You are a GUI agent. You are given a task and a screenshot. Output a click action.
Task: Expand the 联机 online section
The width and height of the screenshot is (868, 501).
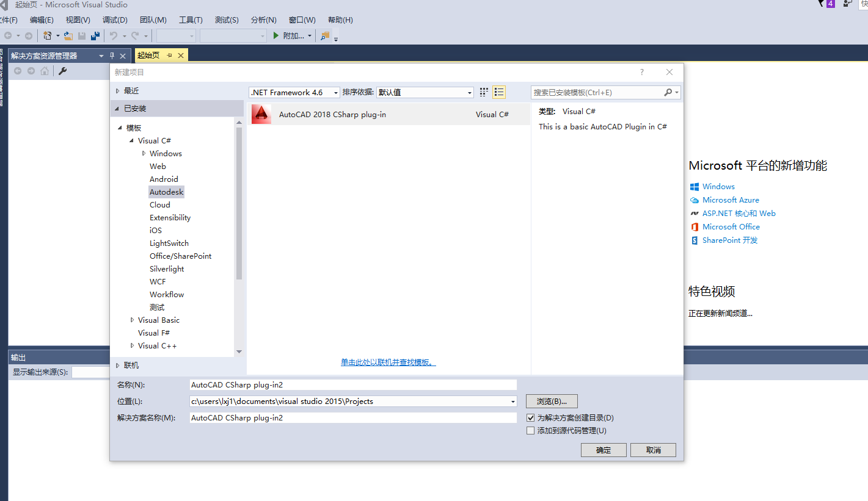[118, 366]
